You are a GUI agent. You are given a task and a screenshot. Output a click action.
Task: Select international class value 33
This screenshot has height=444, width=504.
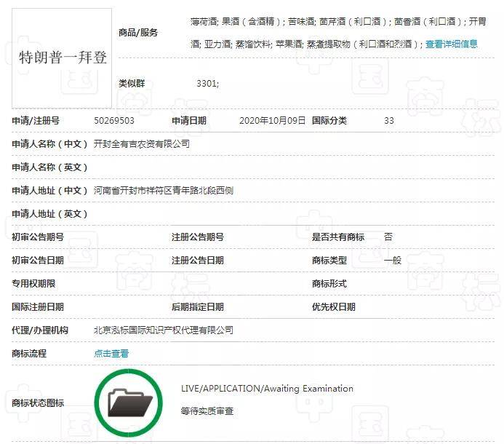click(389, 121)
